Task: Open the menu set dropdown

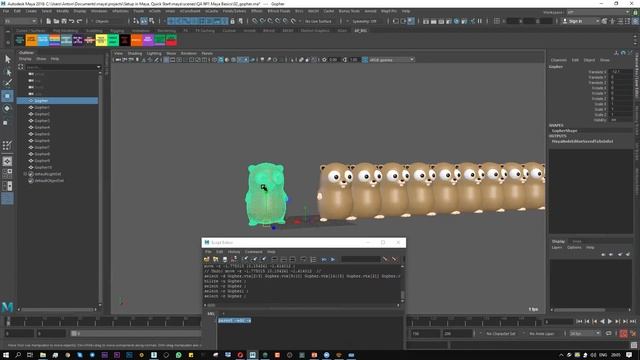Action: tap(20, 21)
